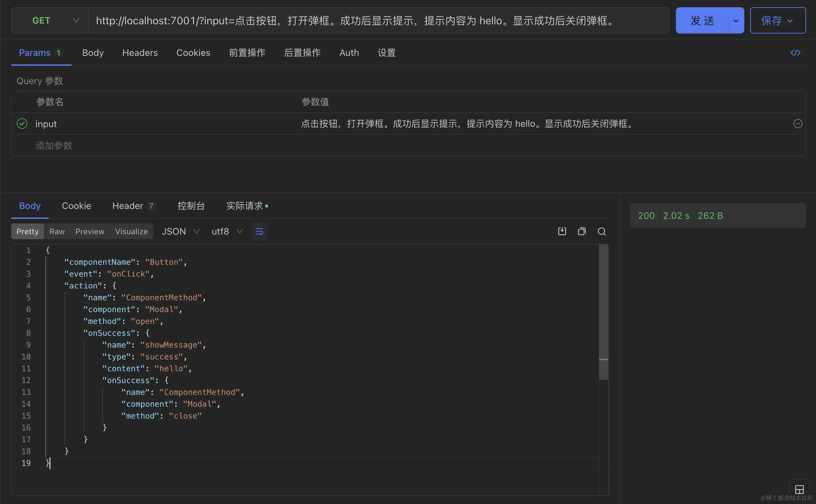The height and width of the screenshot is (504, 816).
Task: Search within the response body
Action: pyautogui.click(x=602, y=231)
